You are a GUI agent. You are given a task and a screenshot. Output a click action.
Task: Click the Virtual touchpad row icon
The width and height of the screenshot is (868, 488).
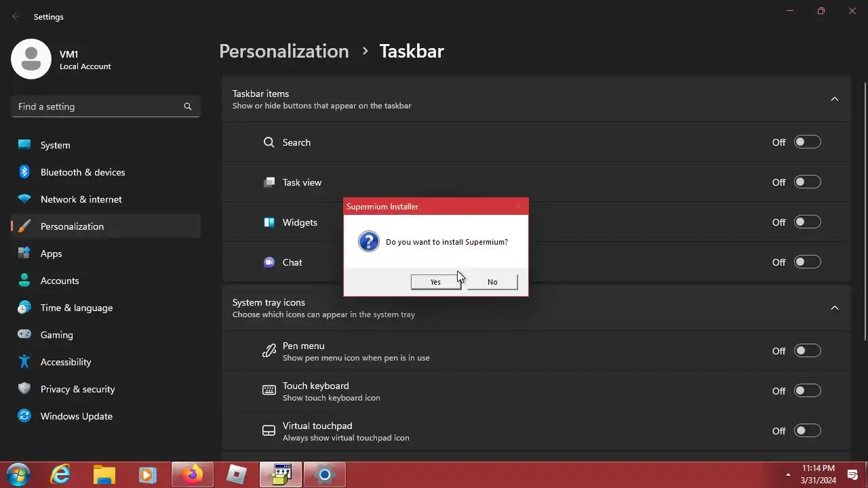(269, 430)
